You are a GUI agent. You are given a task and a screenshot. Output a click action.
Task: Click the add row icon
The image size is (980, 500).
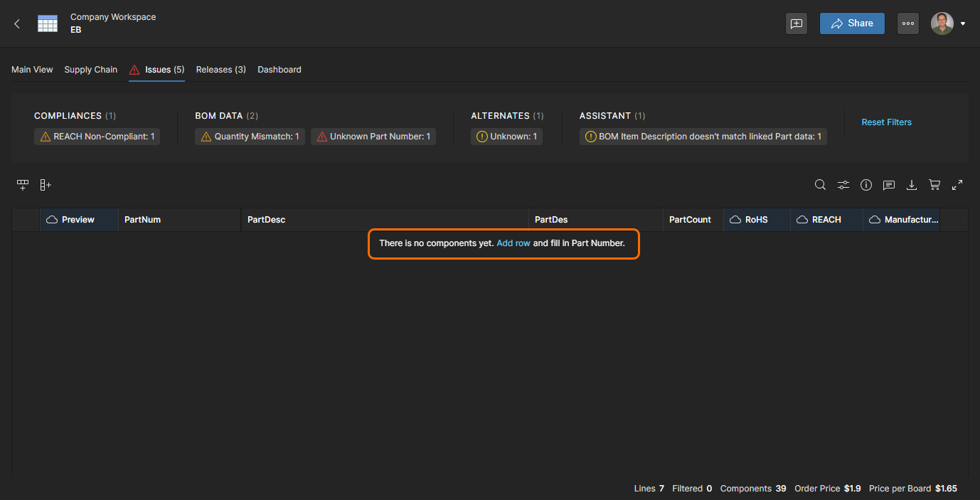point(23,185)
